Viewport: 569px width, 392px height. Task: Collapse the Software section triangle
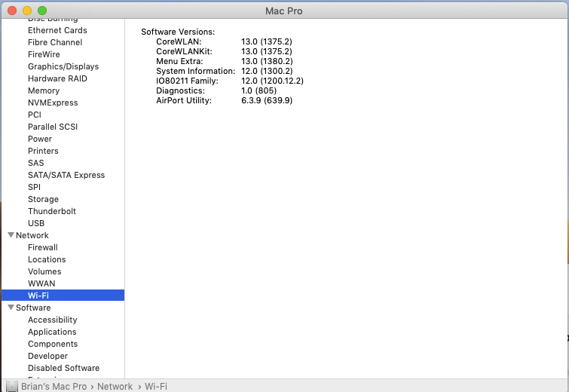point(11,307)
